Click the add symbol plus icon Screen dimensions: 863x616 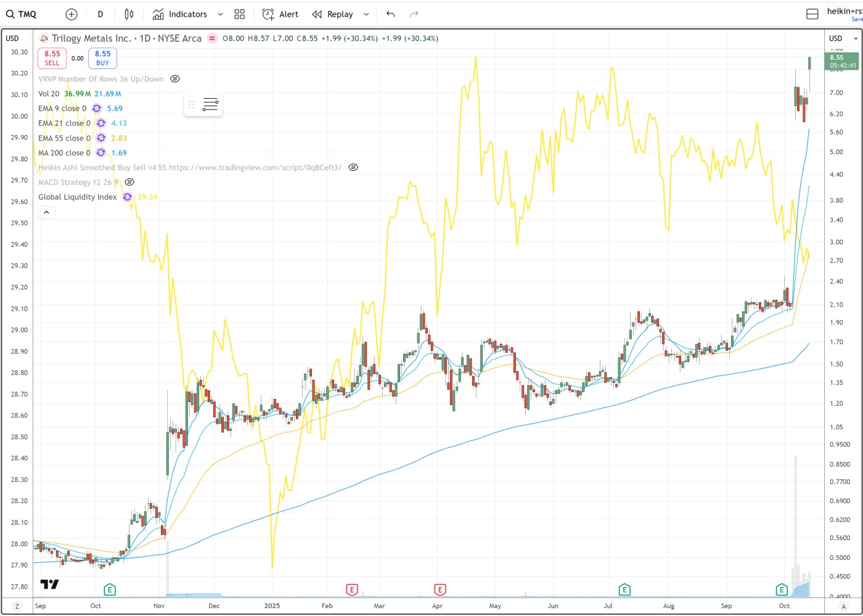[x=72, y=14]
